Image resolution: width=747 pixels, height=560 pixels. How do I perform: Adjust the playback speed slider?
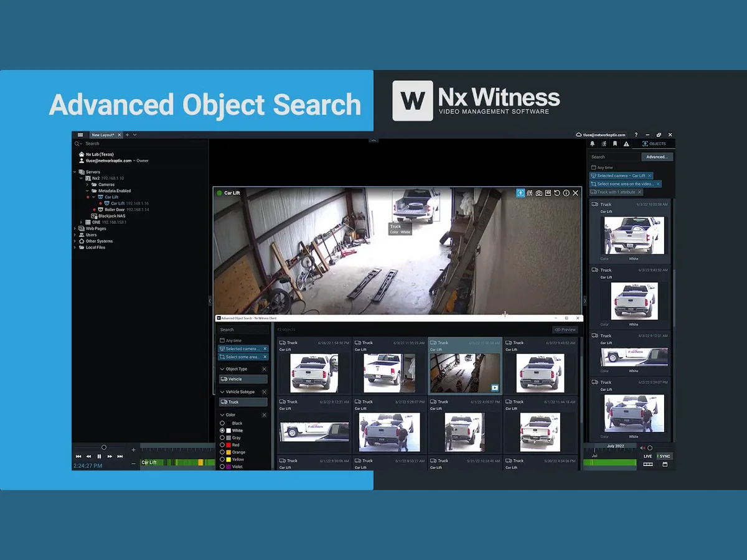(x=104, y=447)
